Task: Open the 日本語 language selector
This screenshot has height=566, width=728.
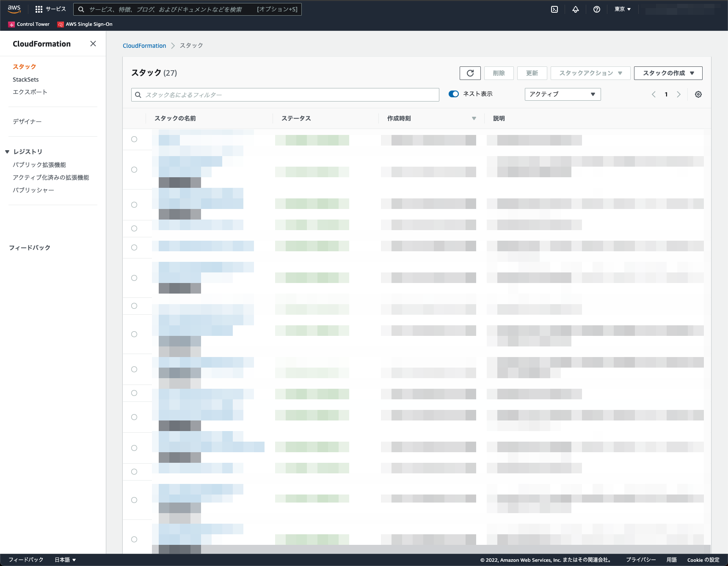Action: coord(65,560)
